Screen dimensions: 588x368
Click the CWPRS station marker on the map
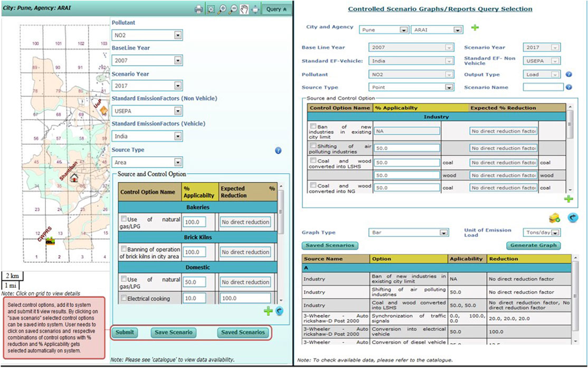[50, 241]
